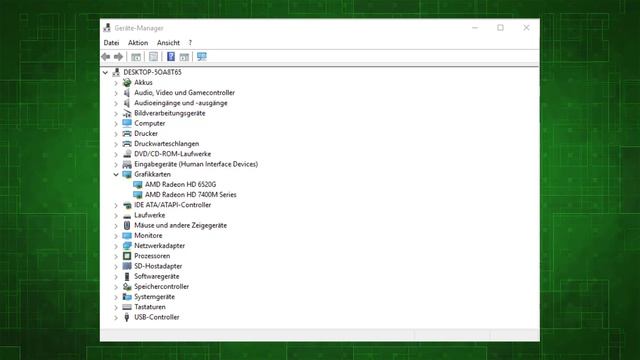Expand the Prozessoren category

[x=116, y=256]
